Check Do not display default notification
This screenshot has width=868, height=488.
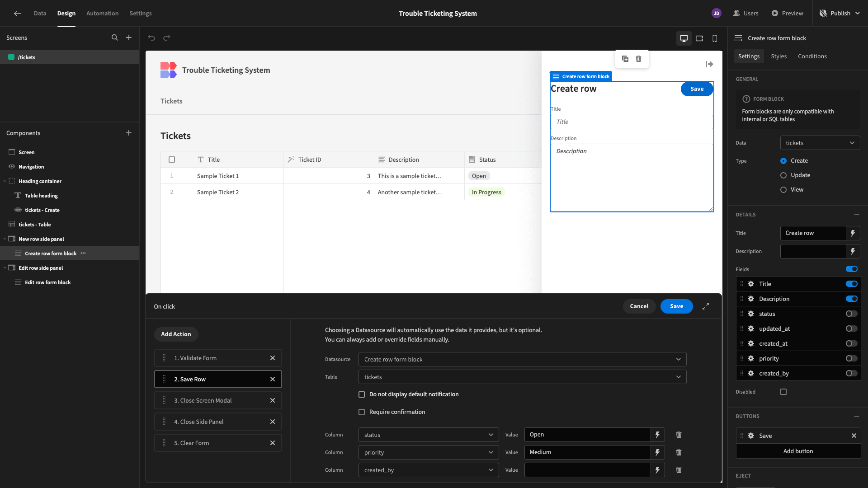tap(362, 394)
